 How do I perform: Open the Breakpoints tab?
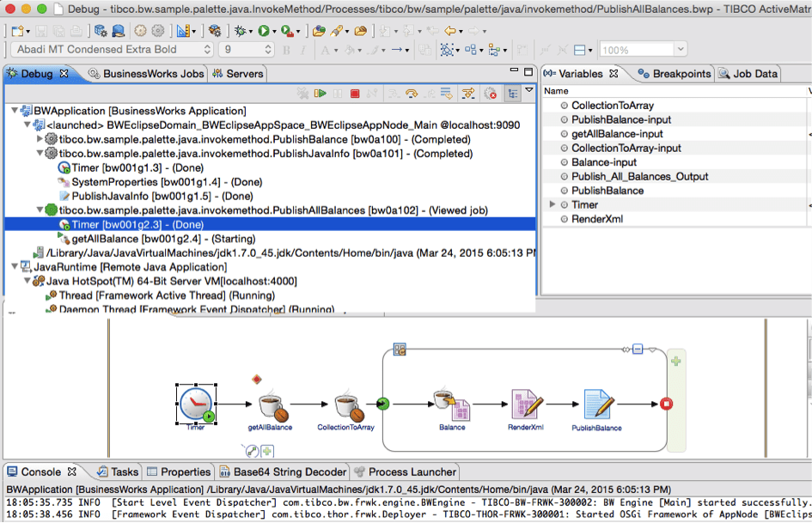675,74
